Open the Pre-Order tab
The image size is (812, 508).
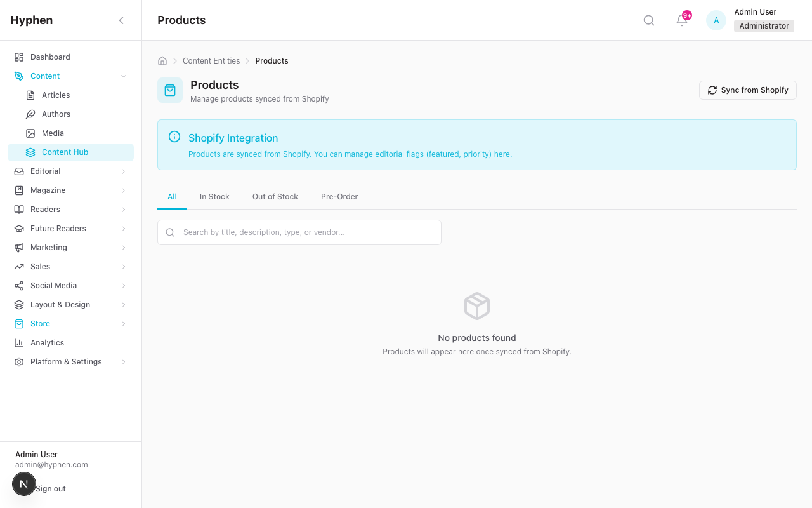point(339,196)
